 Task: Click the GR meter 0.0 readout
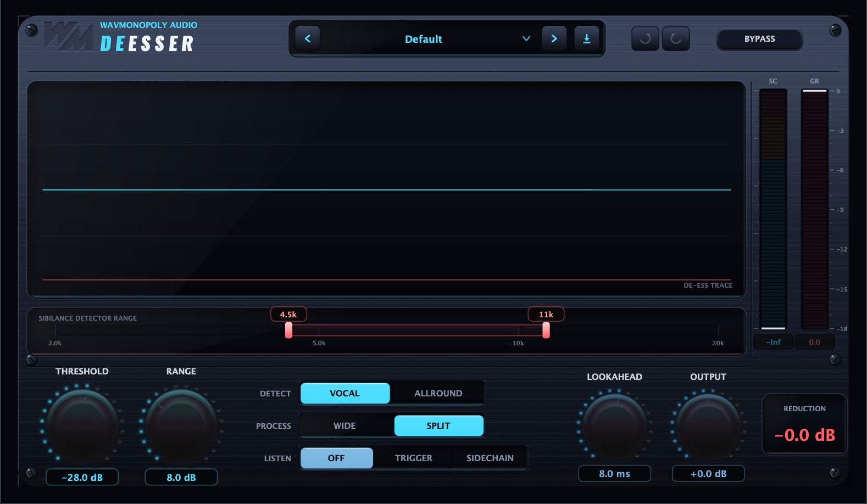pyautogui.click(x=814, y=342)
